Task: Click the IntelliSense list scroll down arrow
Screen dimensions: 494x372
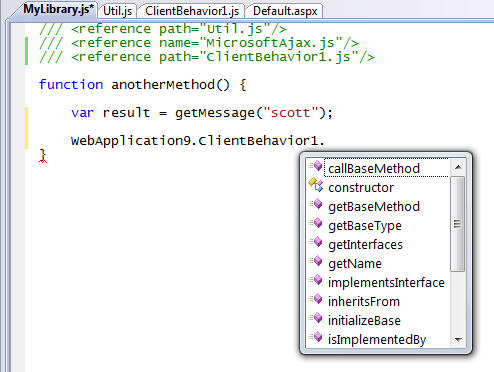Action: point(458,340)
